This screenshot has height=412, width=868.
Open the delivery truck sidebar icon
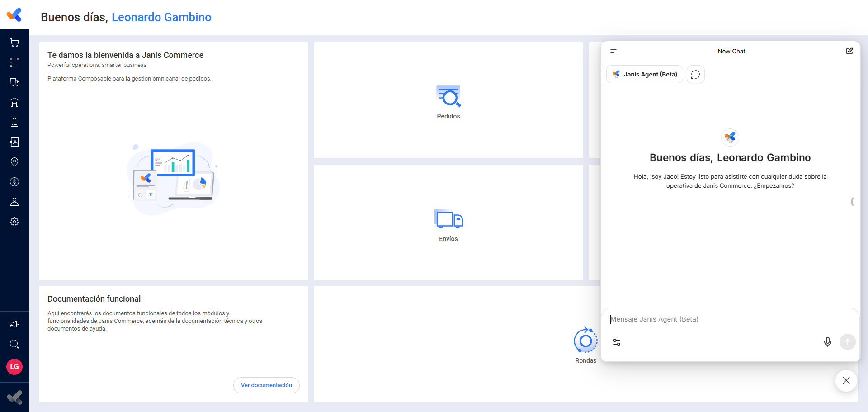[x=14, y=82]
